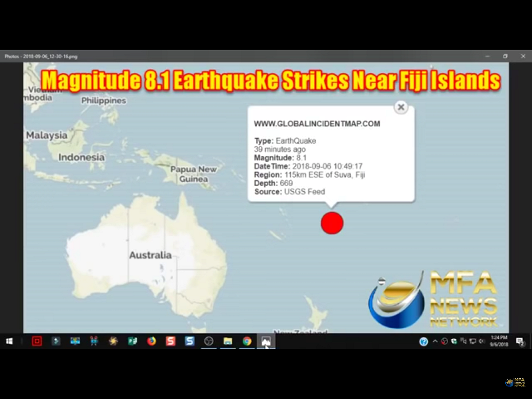Open the red S app on the taskbar
The width and height of the screenshot is (532, 399).
pos(171,341)
